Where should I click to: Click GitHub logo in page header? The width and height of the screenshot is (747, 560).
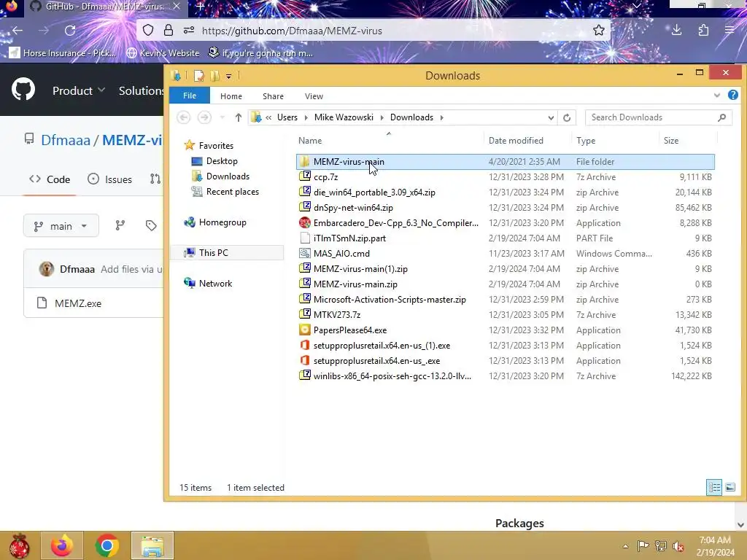[23, 90]
